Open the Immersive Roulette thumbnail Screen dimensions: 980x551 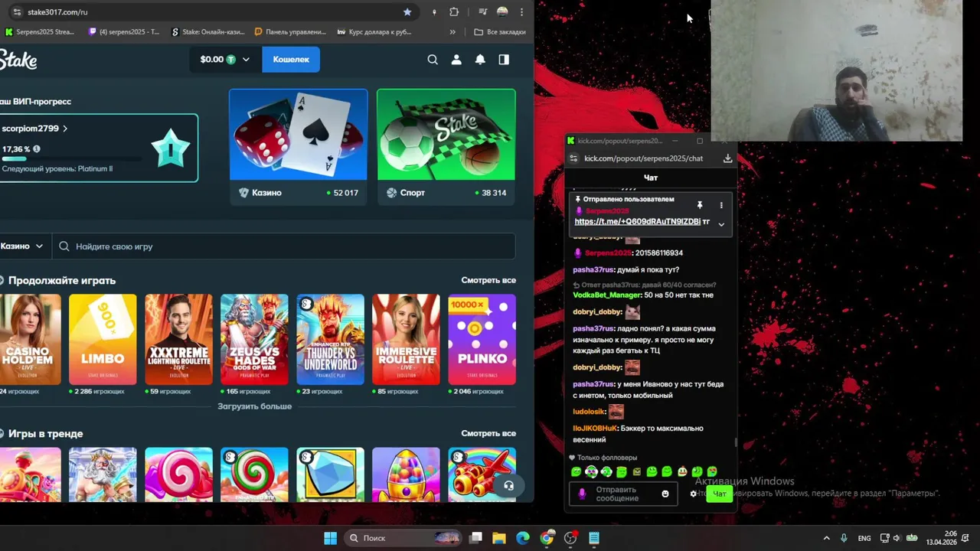[406, 339]
